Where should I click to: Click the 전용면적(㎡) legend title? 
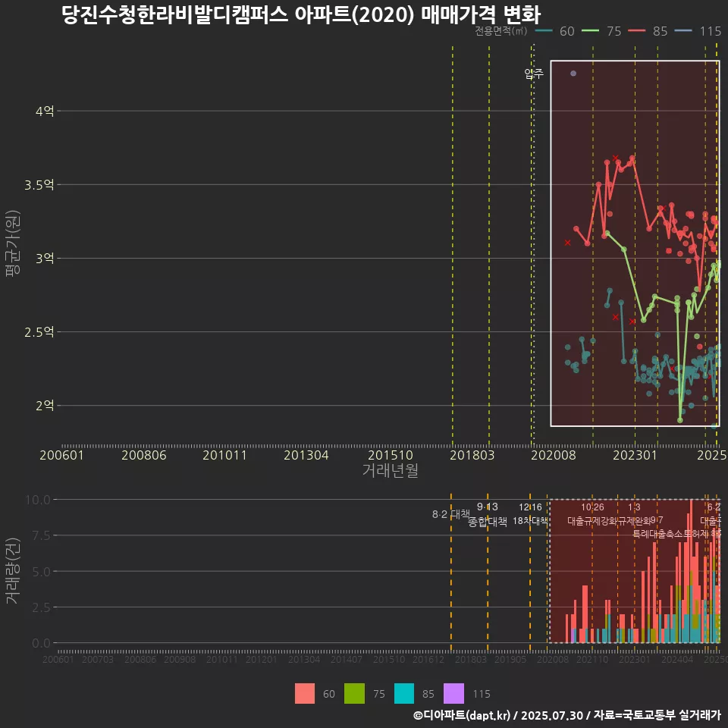(x=501, y=30)
